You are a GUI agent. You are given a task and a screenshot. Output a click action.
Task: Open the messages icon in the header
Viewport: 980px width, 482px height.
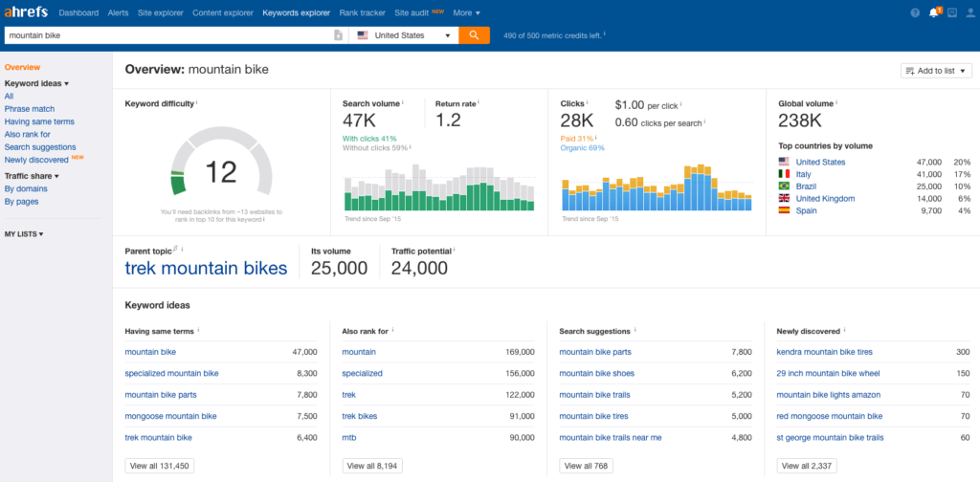tap(952, 12)
